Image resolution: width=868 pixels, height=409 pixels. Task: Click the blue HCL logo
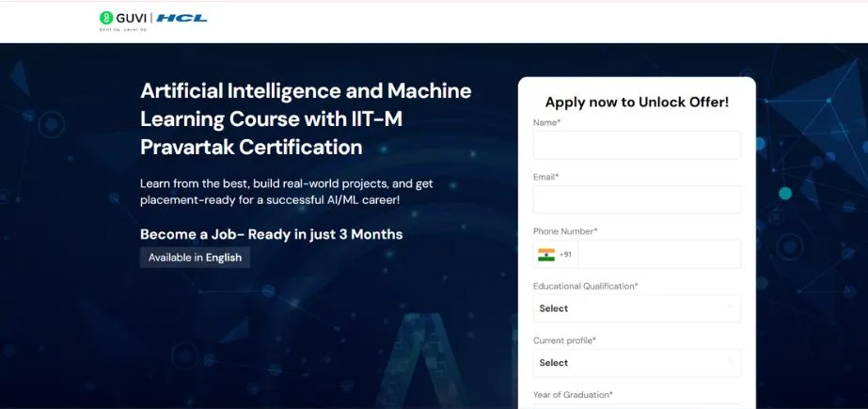pyautogui.click(x=182, y=17)
